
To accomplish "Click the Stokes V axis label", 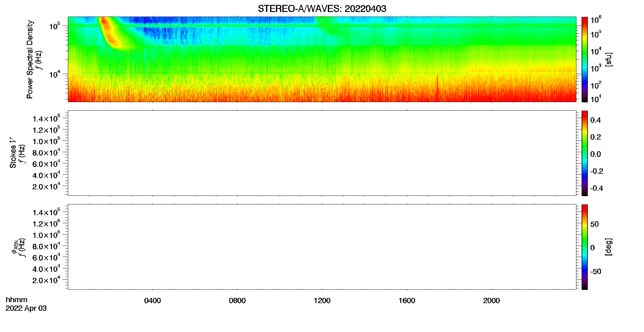I will click(x=13, y=153).
